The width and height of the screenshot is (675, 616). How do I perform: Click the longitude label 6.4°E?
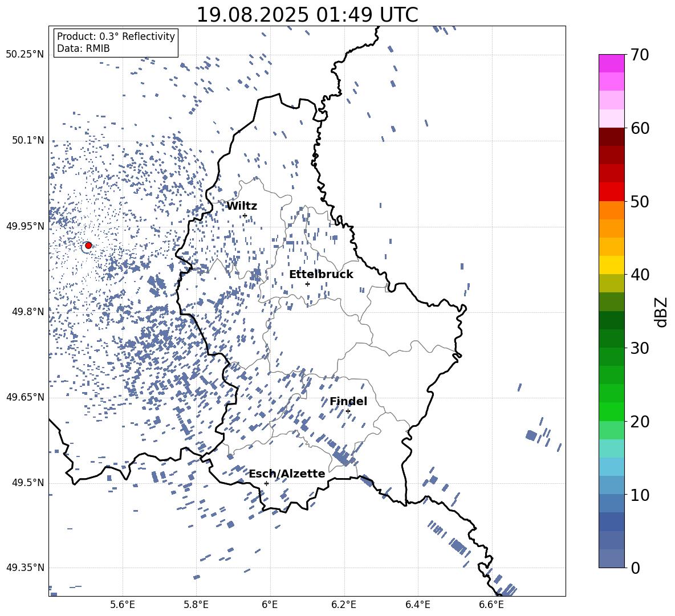click(417, 605)
